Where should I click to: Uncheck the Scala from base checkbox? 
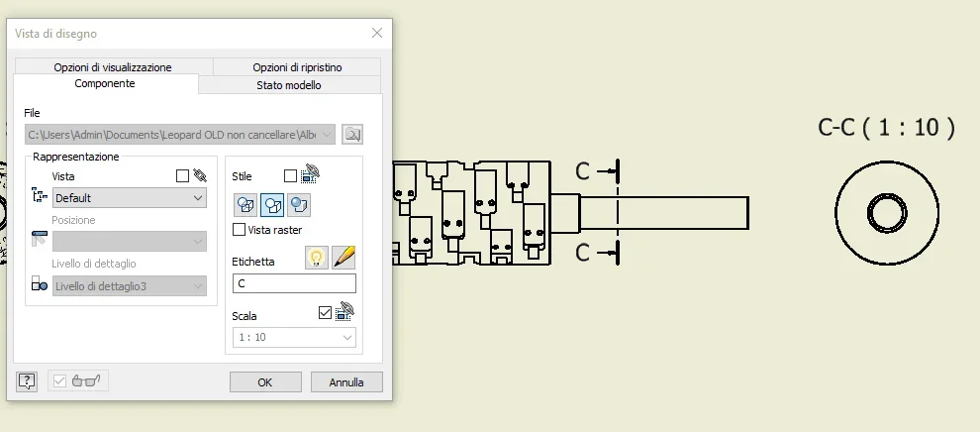(325, 312)
